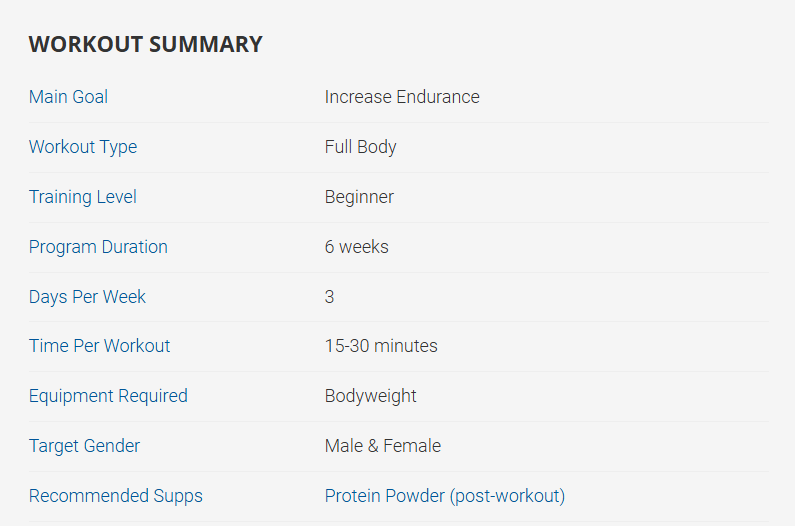Screen dimensions: 795x526
Task: Open the Protein Powder (post-workout) link
Action: tap(444, 496)
